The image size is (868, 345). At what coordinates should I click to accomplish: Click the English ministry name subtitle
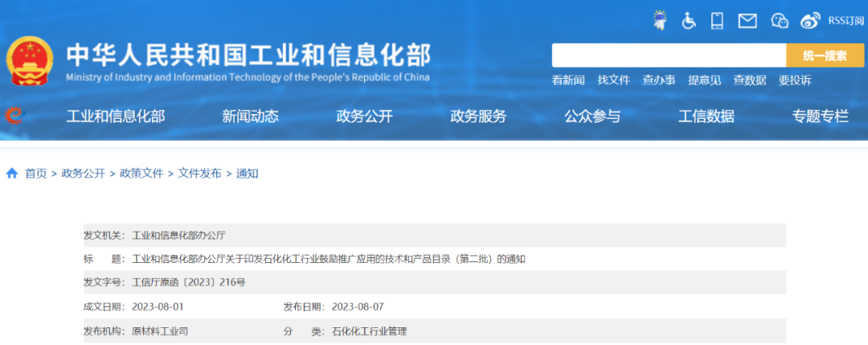click(x=248, y=77)
